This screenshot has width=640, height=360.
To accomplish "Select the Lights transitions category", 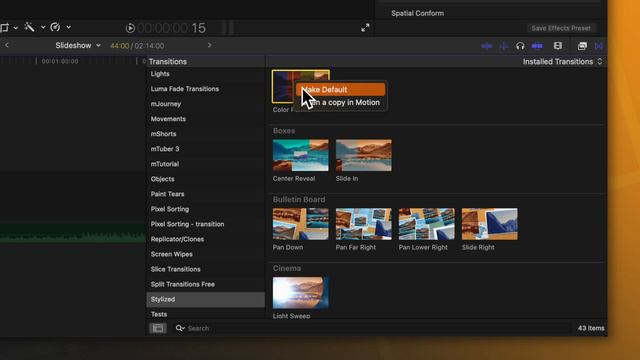I will pyautogui.click(x=160, y=74).
